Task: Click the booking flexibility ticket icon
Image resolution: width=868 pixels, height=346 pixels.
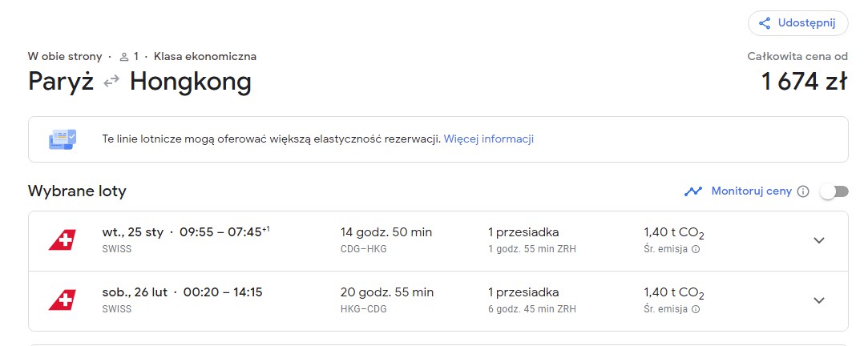Action: [x=62, y=139]
